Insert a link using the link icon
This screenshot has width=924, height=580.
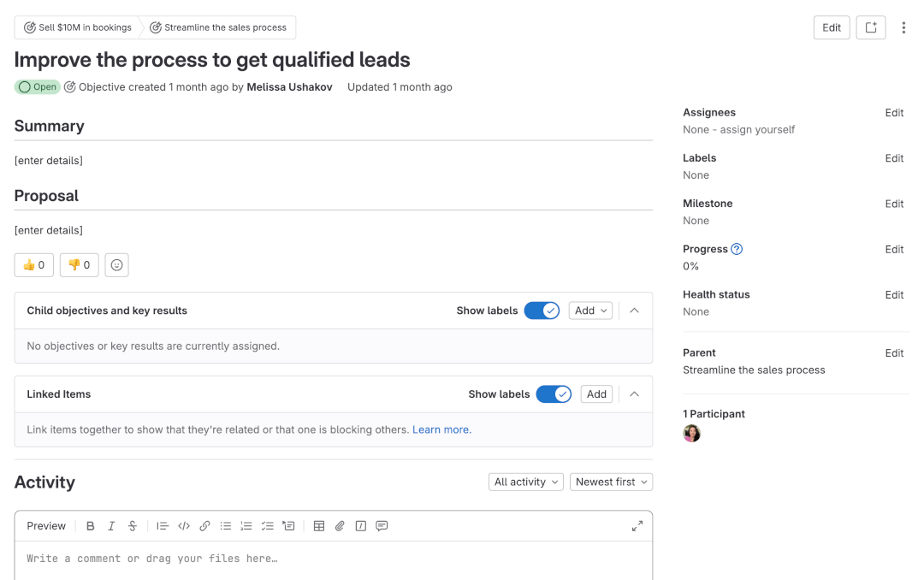(204, 525)
